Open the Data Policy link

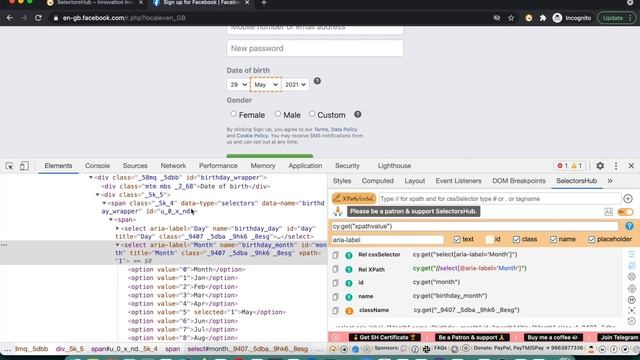pyautogui.click(x=344, y=129)
